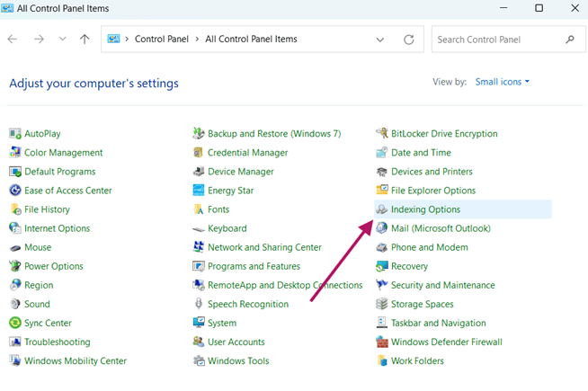Open the recent locations chevron
Viewport: 588px width, 391px height.
click(x=62, y=39)
